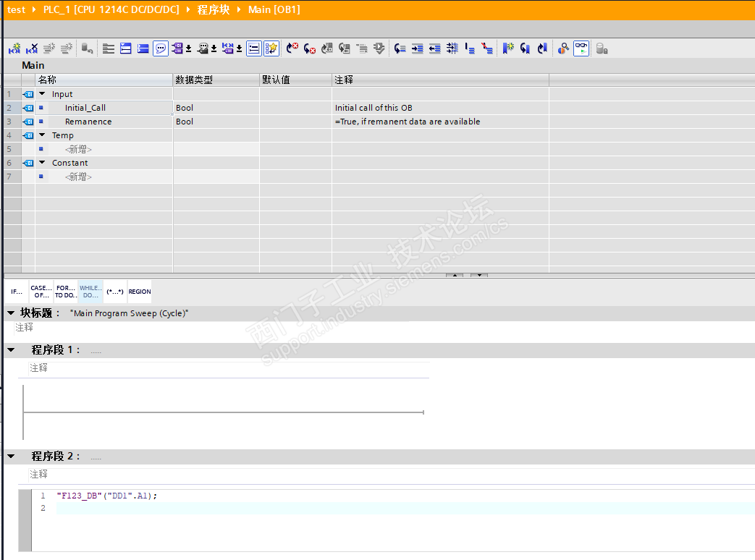
Task: Click the Expand all networks icon
Action: coord(109,48)
